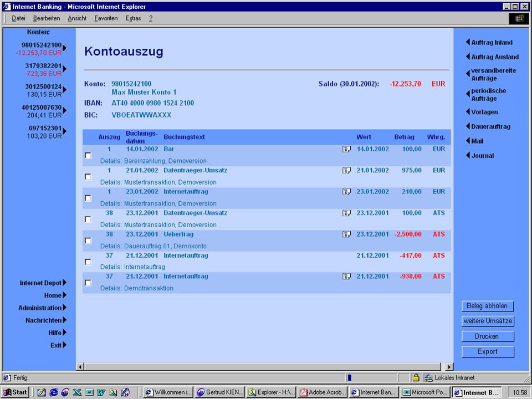Switch to Willkommen taskbar window
Screen dimensions: 532x399
(168, 392)
